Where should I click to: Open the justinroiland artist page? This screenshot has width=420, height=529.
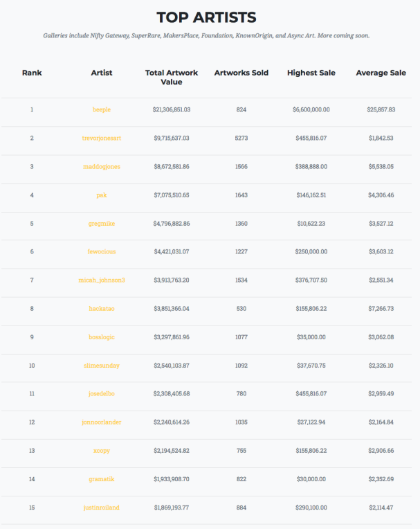point(102,508)
